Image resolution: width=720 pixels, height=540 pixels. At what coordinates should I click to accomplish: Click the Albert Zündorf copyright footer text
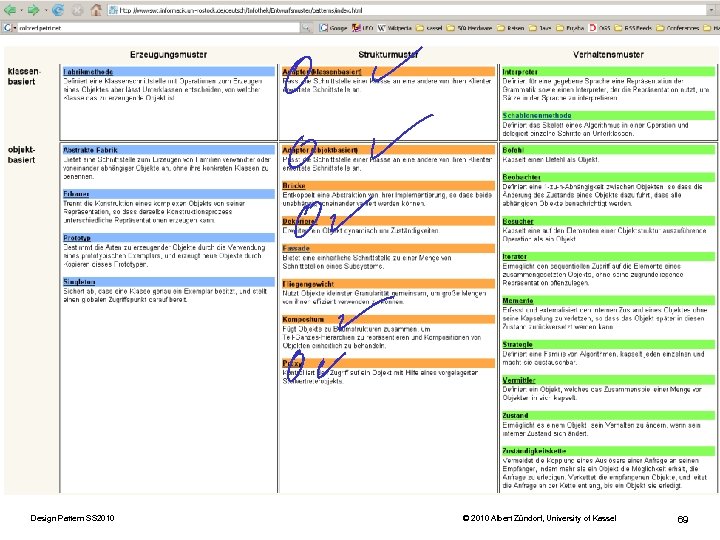pos(539,518)
